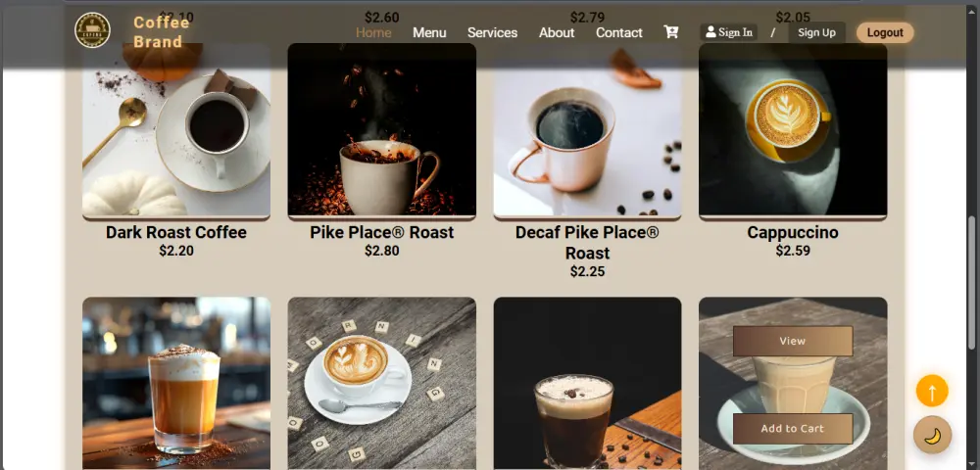Viewport: 980px width, 470px height.
Task: Click the Sign Up button
Action: (x=816, y=32)
